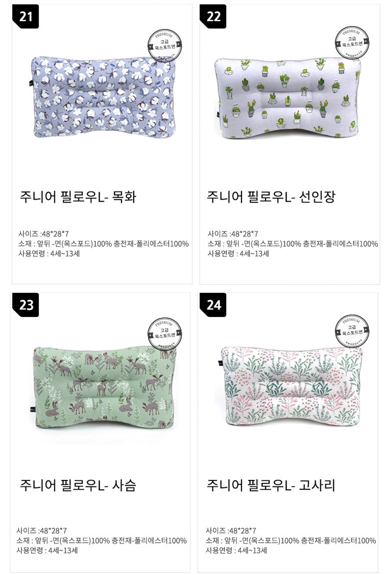Open product title 주니어 필로우L- 목화
The image size is (392, 575).
pyautogui.click(x=78, y=197)
